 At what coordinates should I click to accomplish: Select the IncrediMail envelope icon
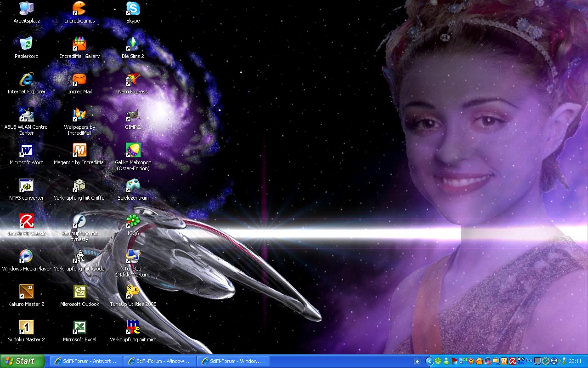[x=79, y=80]
